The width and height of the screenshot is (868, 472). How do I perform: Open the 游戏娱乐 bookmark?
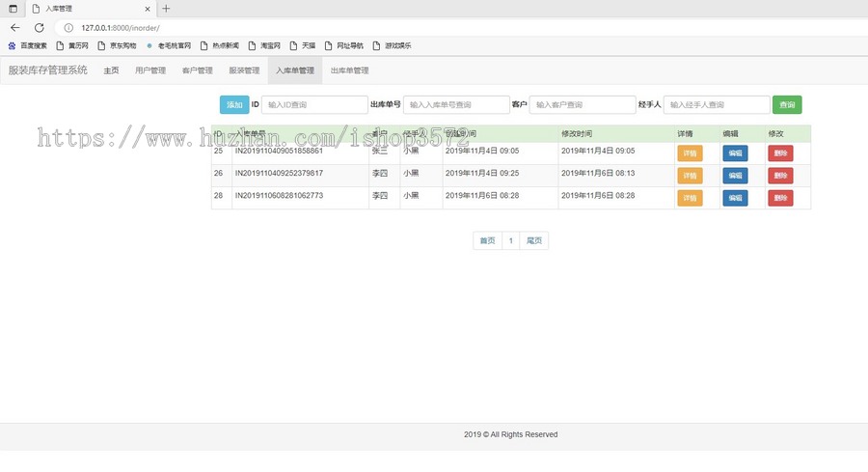tap(392, 45)
